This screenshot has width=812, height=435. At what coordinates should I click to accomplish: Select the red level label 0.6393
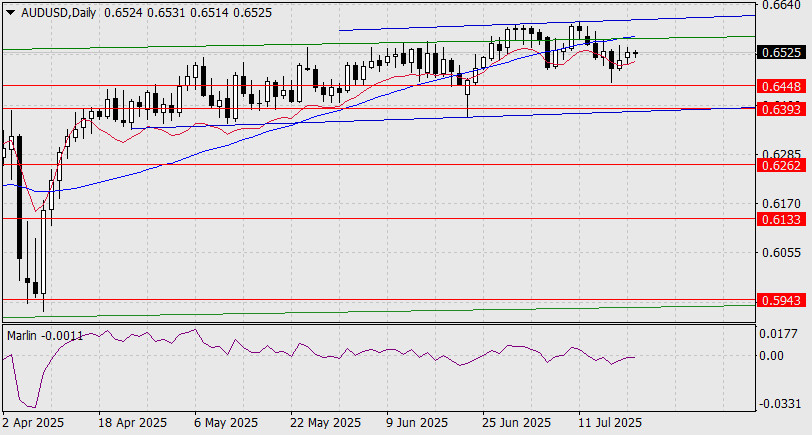click(781, 109)
